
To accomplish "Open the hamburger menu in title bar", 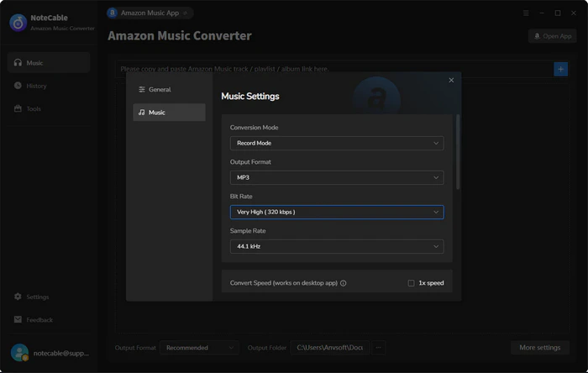I will pos(526,13).
